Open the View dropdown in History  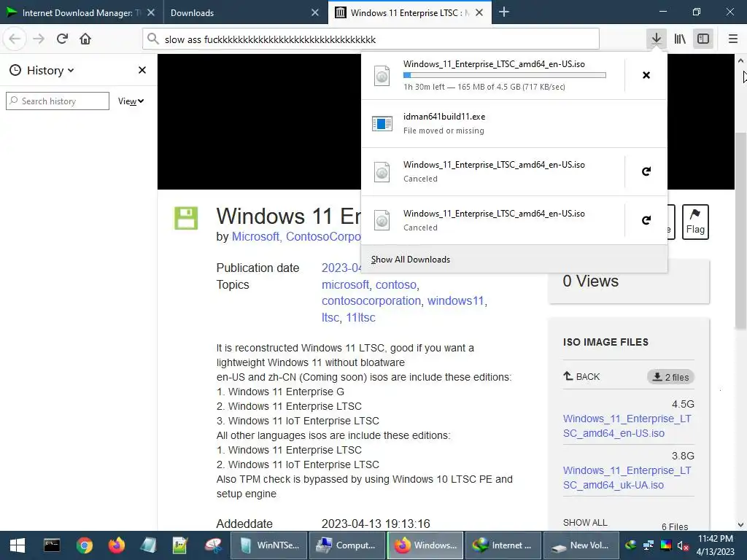pos(131,101)
